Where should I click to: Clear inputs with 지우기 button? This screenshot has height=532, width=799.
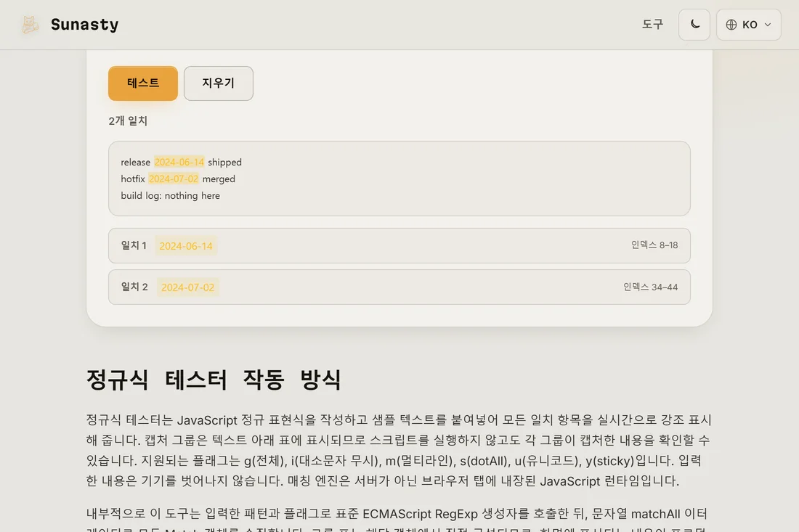pyautogui.click(x=218, y=83)
